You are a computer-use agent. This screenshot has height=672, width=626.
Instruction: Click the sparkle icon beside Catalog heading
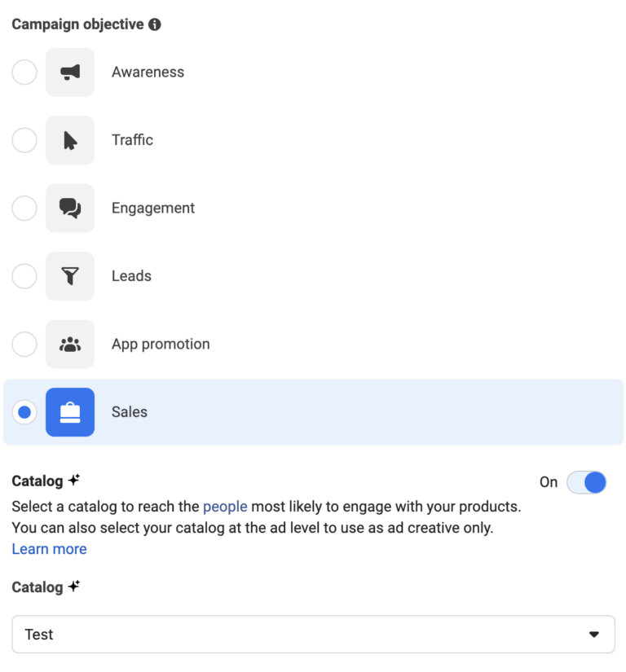click(x=74, y=481)
